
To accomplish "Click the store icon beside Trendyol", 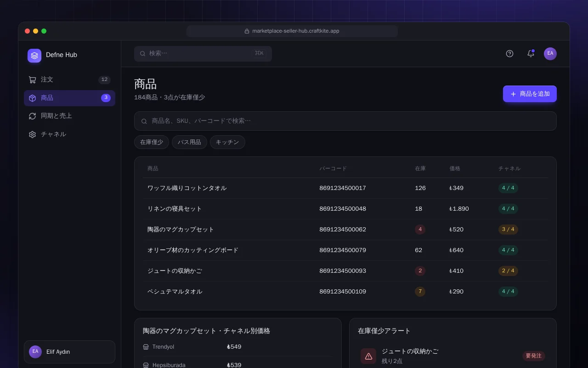I will coord(146,347).
